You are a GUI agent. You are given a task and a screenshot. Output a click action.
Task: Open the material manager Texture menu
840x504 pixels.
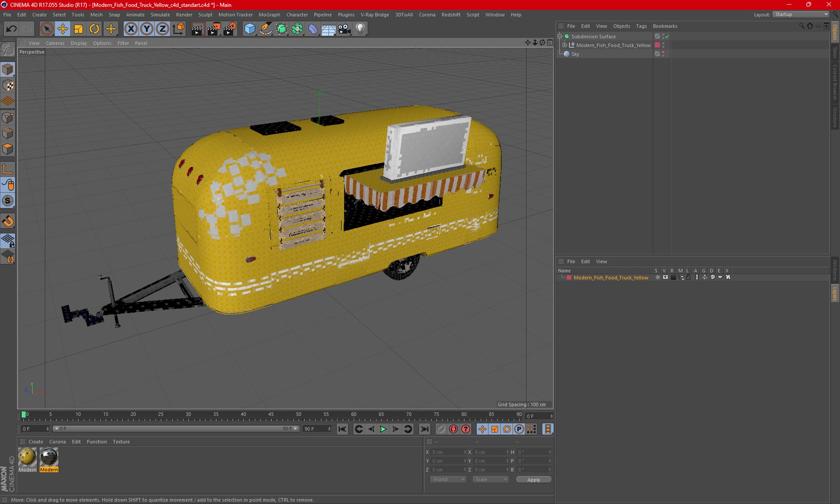coord(121,441)
